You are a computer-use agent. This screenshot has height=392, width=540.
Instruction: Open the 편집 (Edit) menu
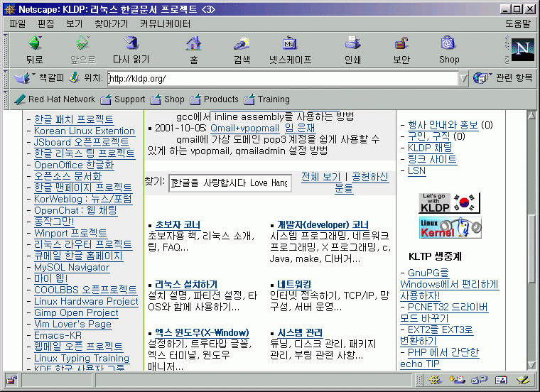coord(45,23)
